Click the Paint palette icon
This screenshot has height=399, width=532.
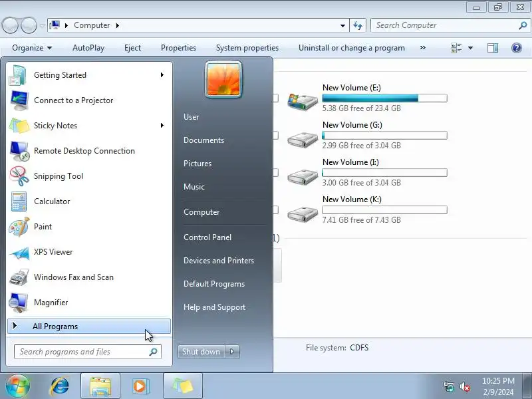[19, 227]
